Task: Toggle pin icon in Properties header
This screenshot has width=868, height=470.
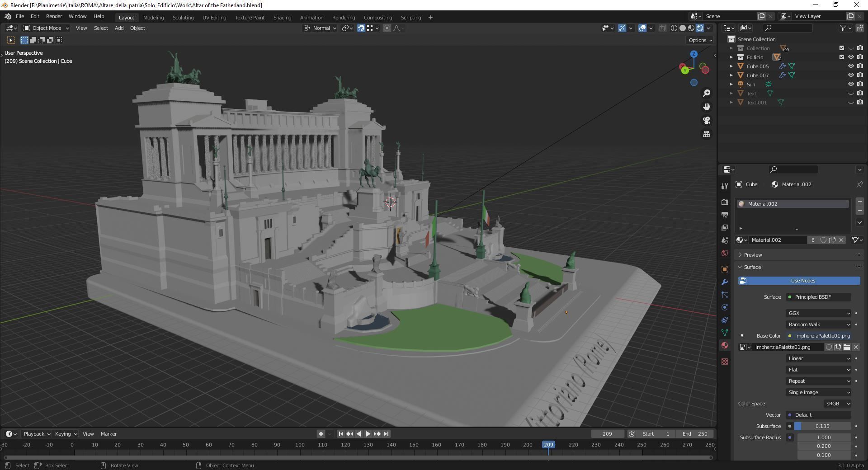Action: pos(859,184)
